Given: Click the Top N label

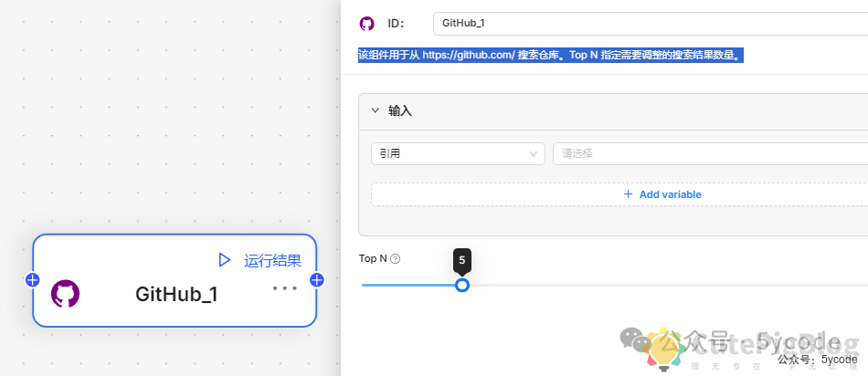Looking at the screenshot, I should pyautogui.click(x=373, y=258).
